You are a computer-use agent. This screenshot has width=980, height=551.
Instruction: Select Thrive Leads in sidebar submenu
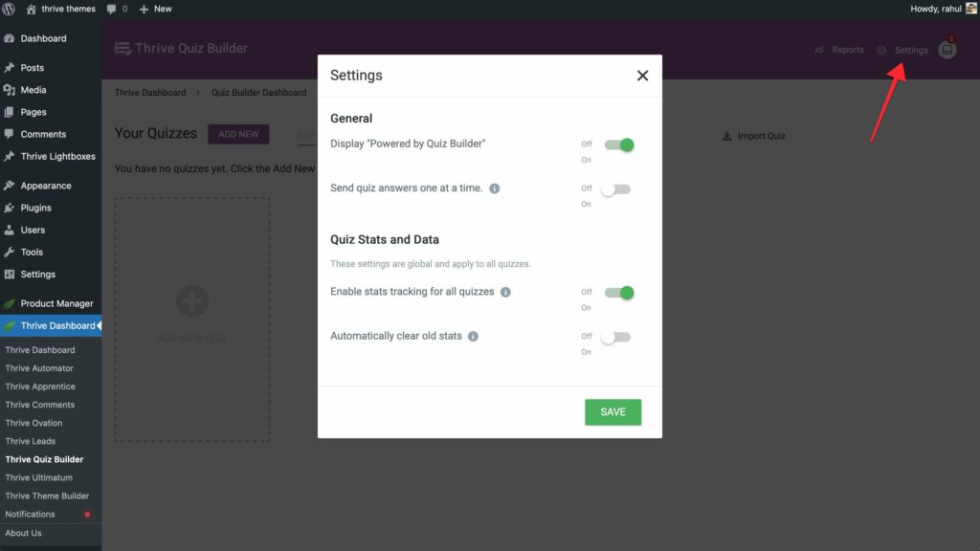pos(31,441)
